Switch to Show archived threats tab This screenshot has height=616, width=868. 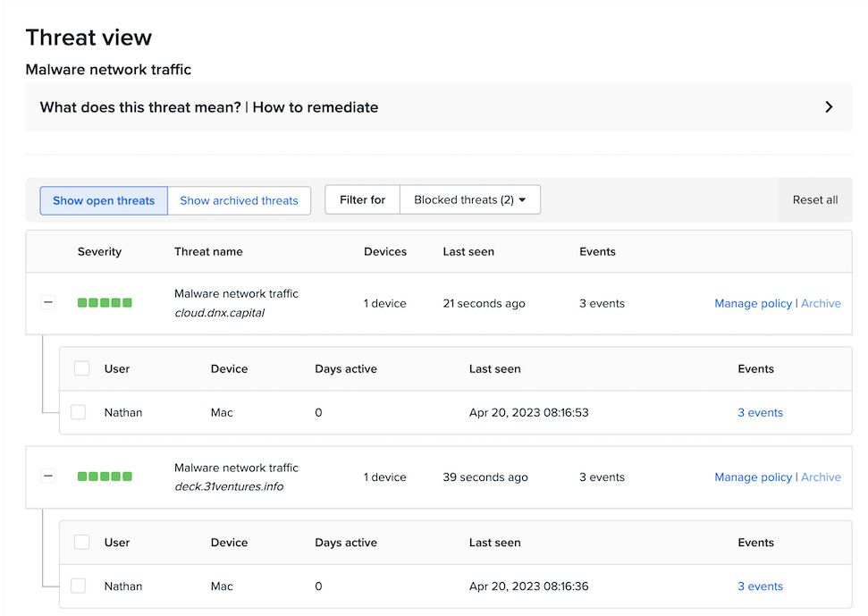(239, 200)
